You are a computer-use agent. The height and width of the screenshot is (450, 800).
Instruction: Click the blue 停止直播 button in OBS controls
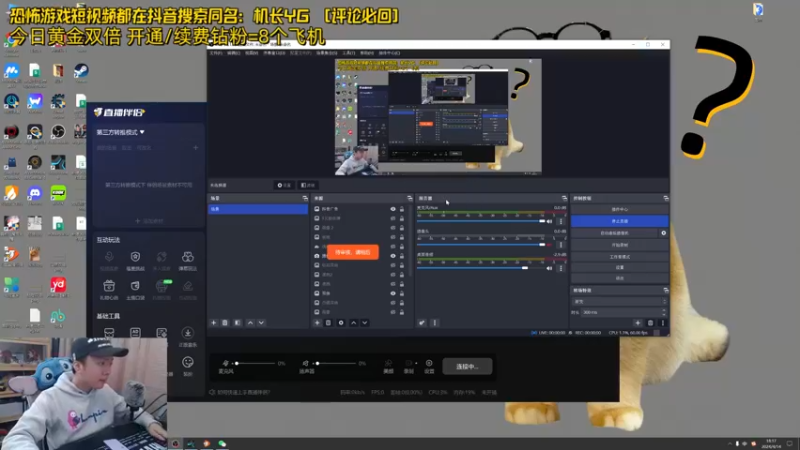(619, 221)
